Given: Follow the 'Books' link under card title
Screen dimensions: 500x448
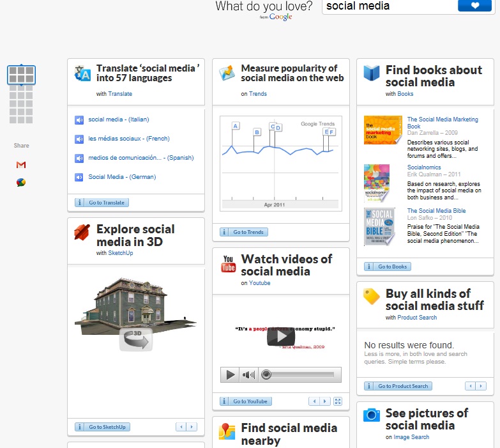Looking at the screenshot, I should coord(405,94).
